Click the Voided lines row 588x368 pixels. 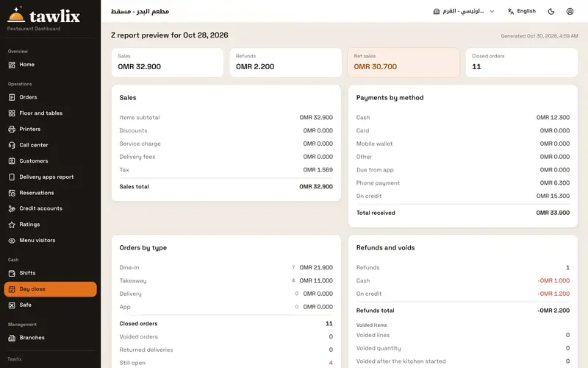coord(463,336)
